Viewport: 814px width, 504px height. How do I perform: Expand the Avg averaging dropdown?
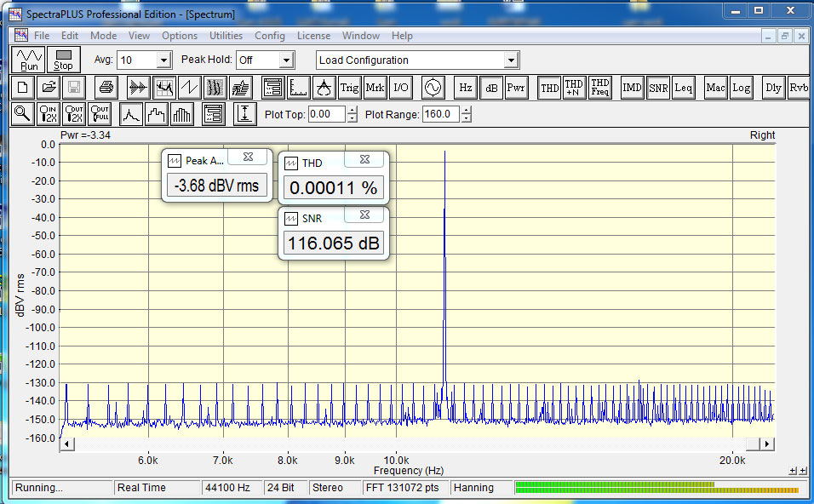pos(163,60)
